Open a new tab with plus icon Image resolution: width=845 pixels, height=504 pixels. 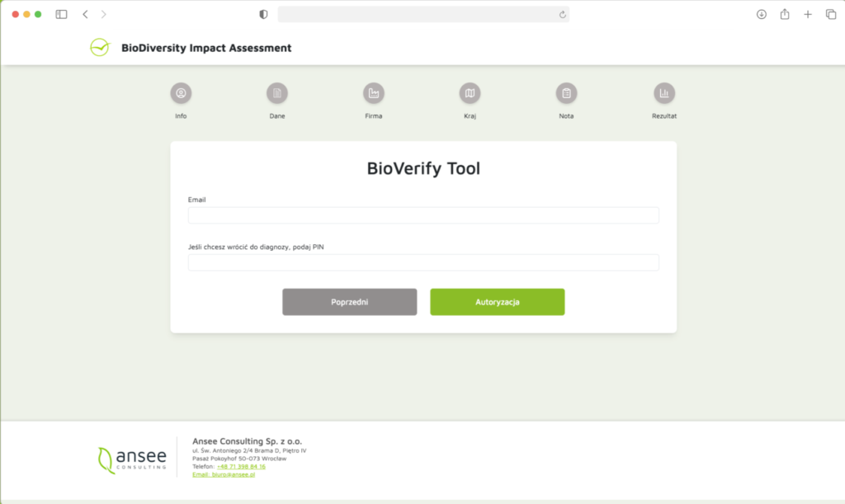point(808,15)
